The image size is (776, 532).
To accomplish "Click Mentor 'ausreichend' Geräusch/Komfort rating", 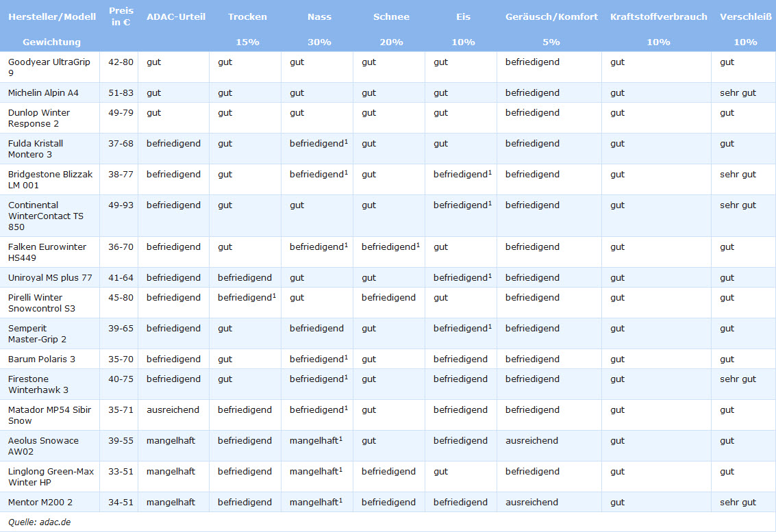I will (531, 502).
